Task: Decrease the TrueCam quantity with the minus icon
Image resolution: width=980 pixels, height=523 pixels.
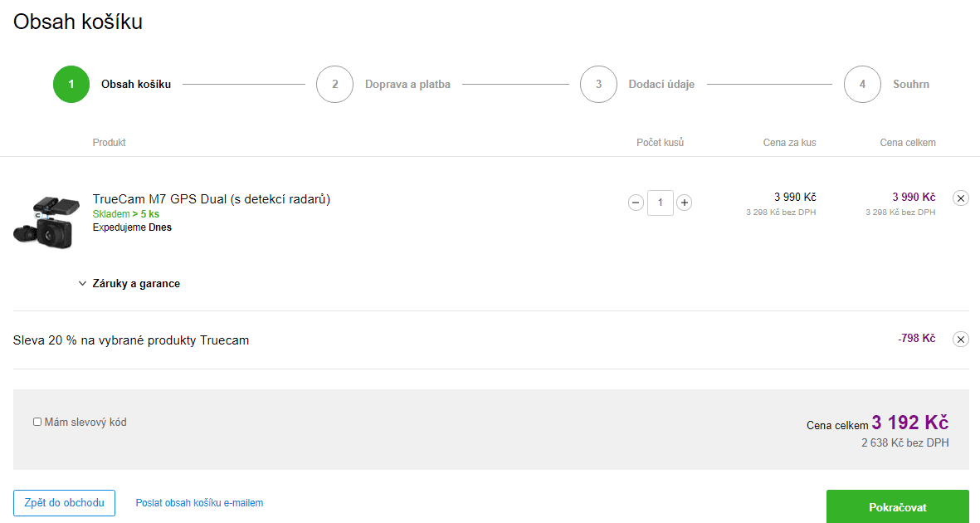Action: pos(636,203)
